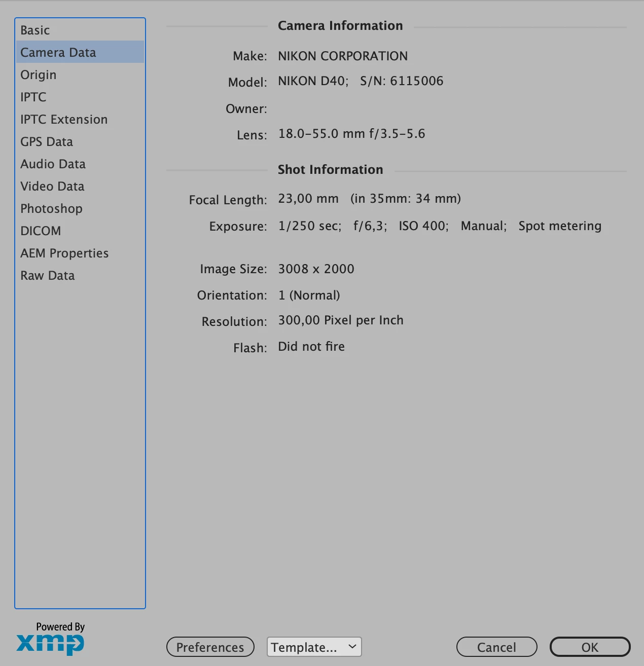
Task: Click the ISO 400 value
Action: (423, 226)
